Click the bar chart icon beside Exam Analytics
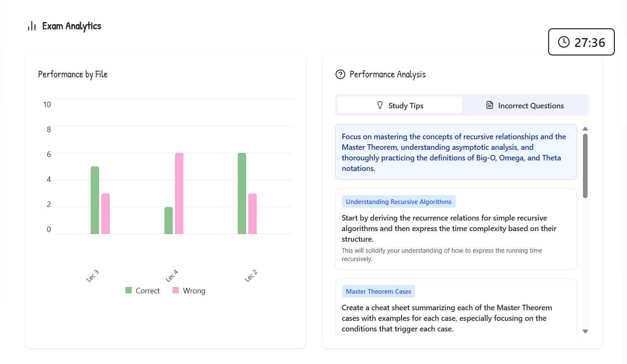This screenshot has width=627, height=364. coord(32,26)
